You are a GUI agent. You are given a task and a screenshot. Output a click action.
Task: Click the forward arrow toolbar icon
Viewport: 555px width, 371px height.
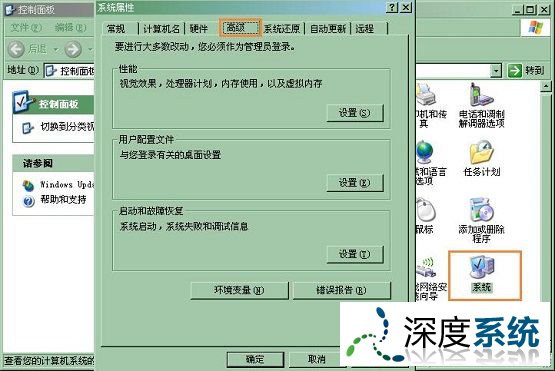pyautogui.click(x=73, y=49)
